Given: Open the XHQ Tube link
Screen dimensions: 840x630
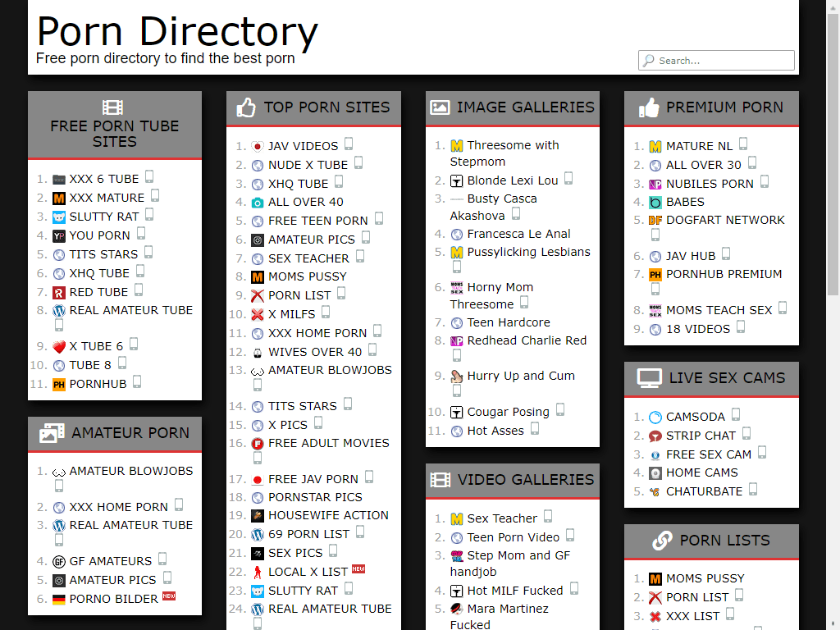Looking at the screenshot, I should tap(298, 183).
